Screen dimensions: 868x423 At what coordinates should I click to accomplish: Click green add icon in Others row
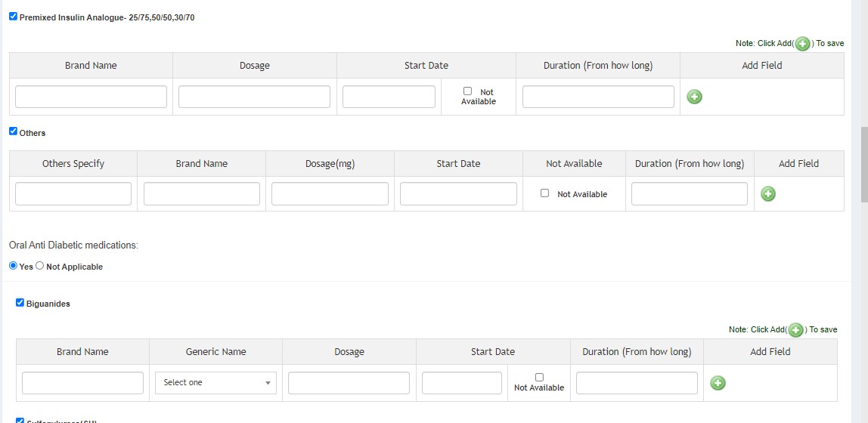[767, 194]
